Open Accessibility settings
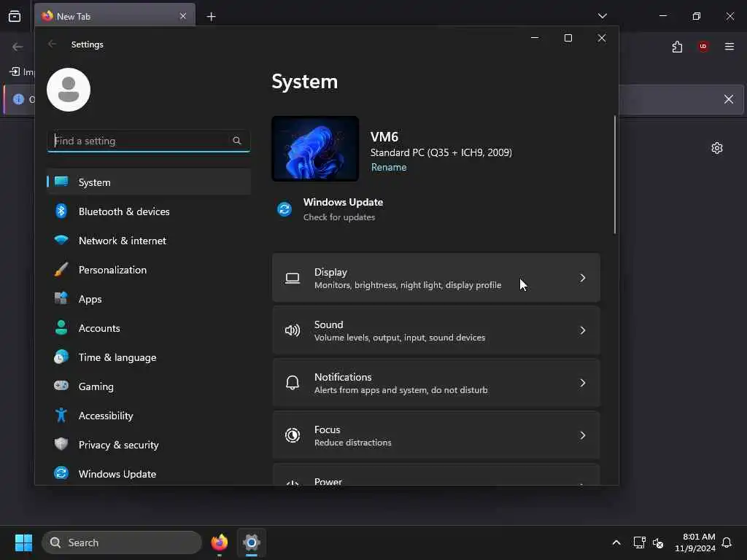Screen dimensions: 747x560 pyautogui.click(x=149, y=416)
